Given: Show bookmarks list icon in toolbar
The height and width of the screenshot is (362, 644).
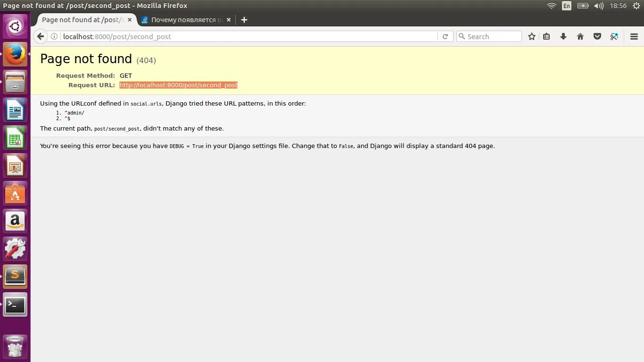Looking at the screenshot, I should 546,36.
